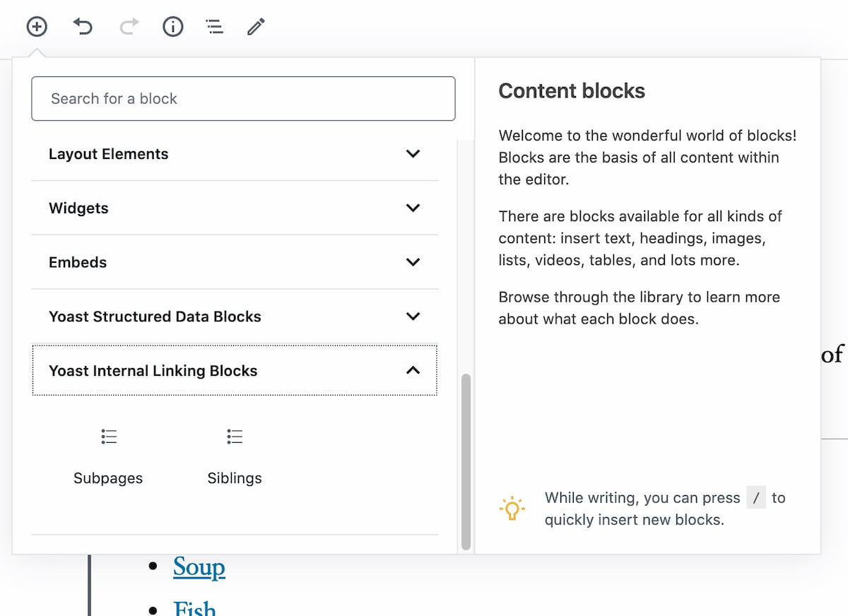Expand the Yoast Structured Data Blocks chevron
This screenshot has width=848, height=616.
click(413, 316)
